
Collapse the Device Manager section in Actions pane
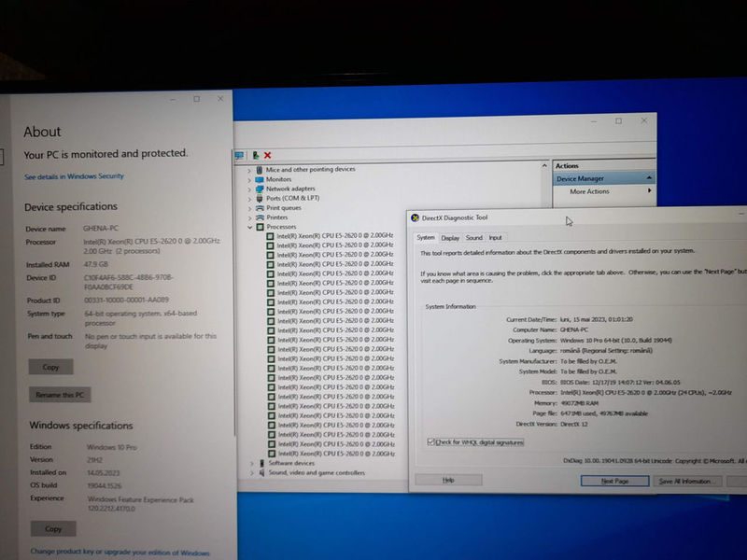tap(649, 178)
